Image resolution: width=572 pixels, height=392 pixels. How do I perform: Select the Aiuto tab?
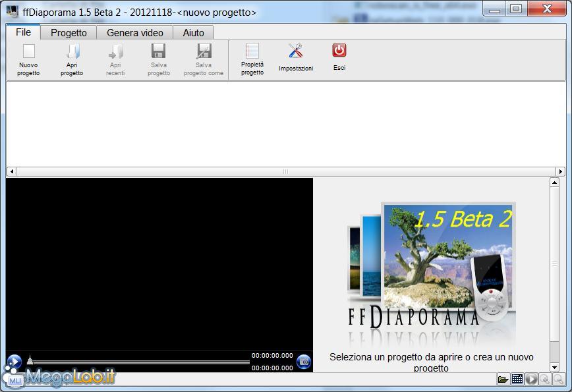[x=193, y=32]
